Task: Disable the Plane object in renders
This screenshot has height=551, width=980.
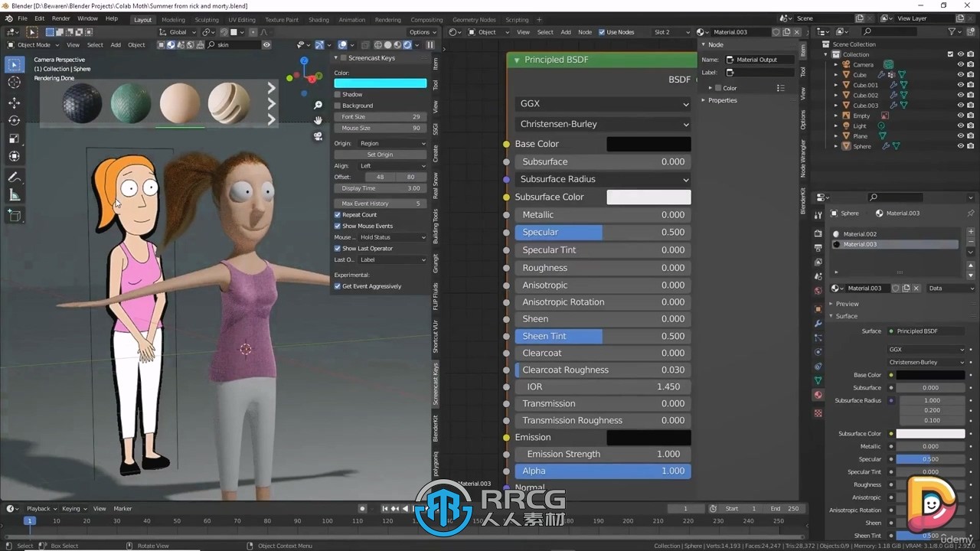Action: point(971,136)
